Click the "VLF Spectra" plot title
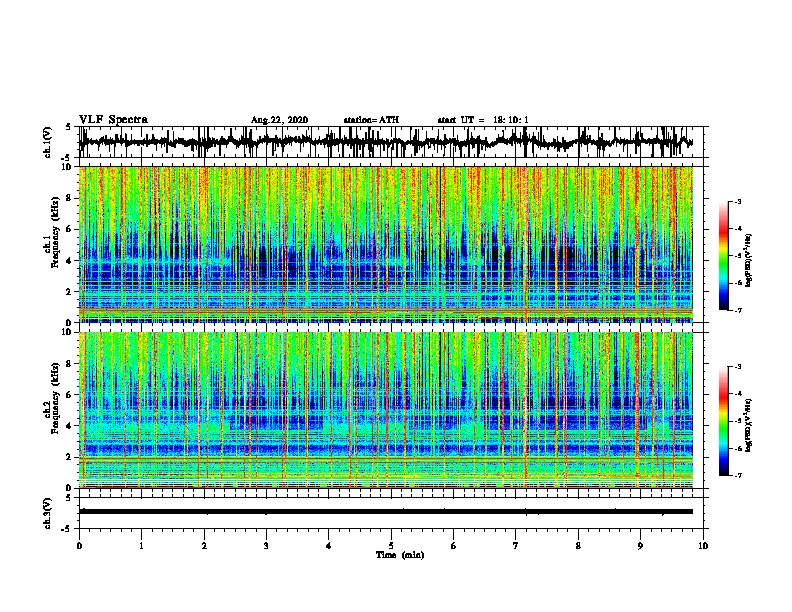 point(113,120)
